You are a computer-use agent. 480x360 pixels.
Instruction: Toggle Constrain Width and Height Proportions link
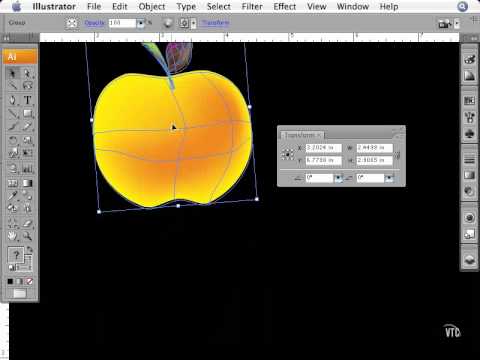[397, 155]
